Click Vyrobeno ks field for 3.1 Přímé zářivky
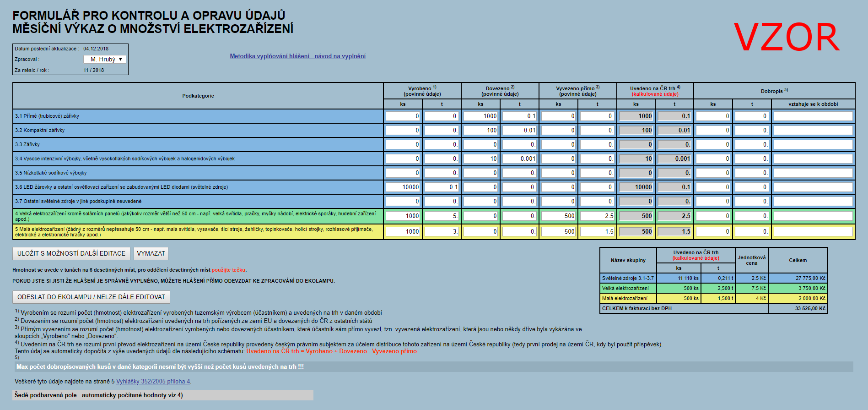The height and width of the screenshot is (410, 868). coord(403,116)
